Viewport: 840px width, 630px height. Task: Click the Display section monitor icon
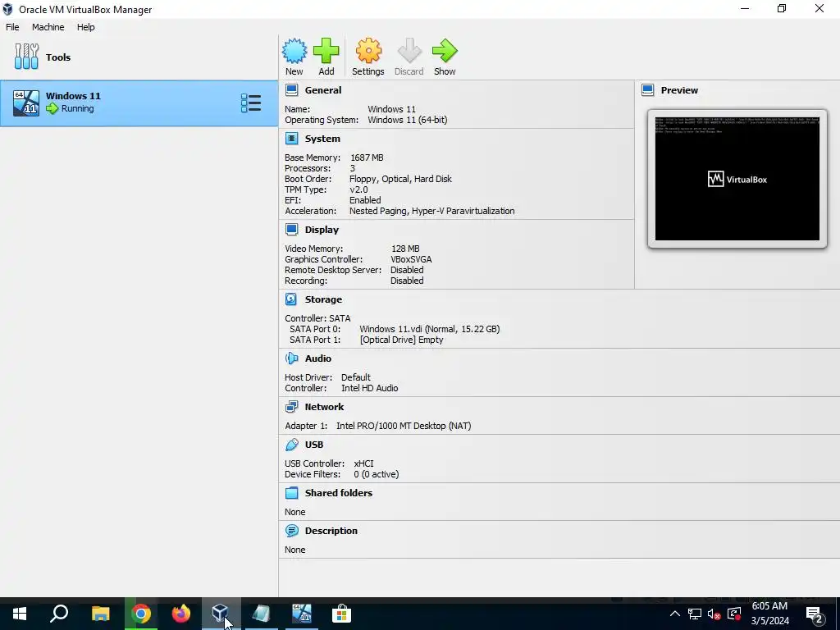[x=291, y=230]
